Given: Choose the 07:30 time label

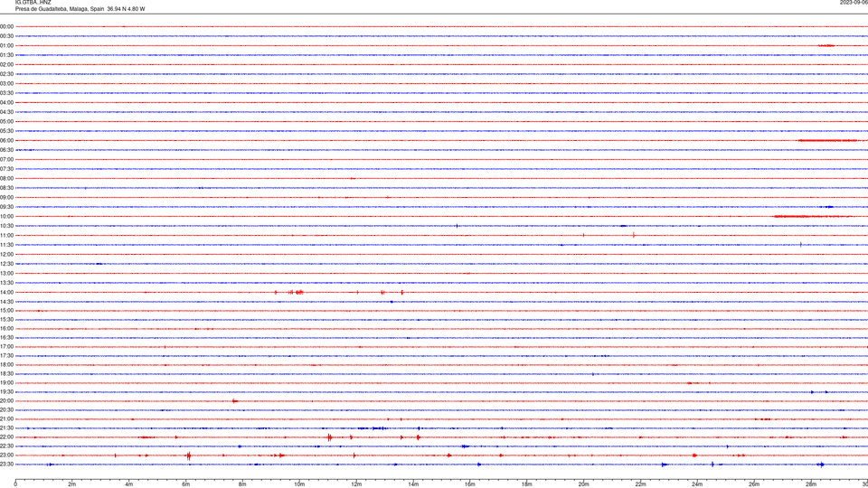Looking at the screenshot, I should click(6, 169).
